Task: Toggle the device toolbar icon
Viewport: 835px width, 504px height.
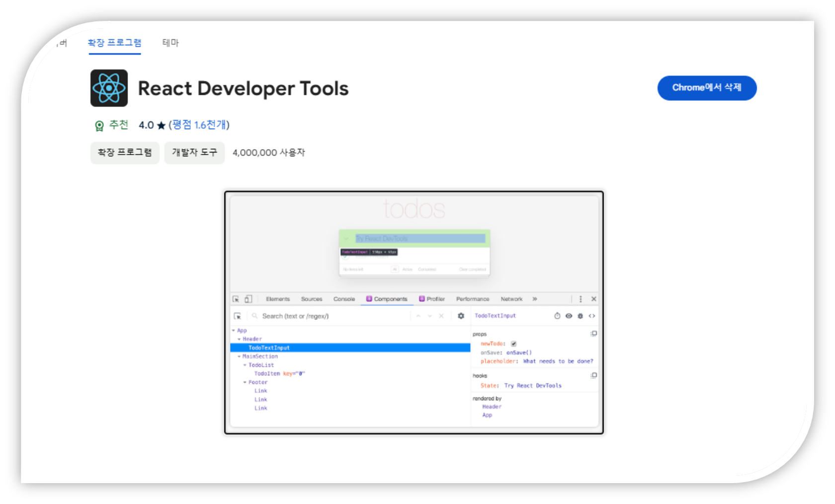Action: point(249,299)
